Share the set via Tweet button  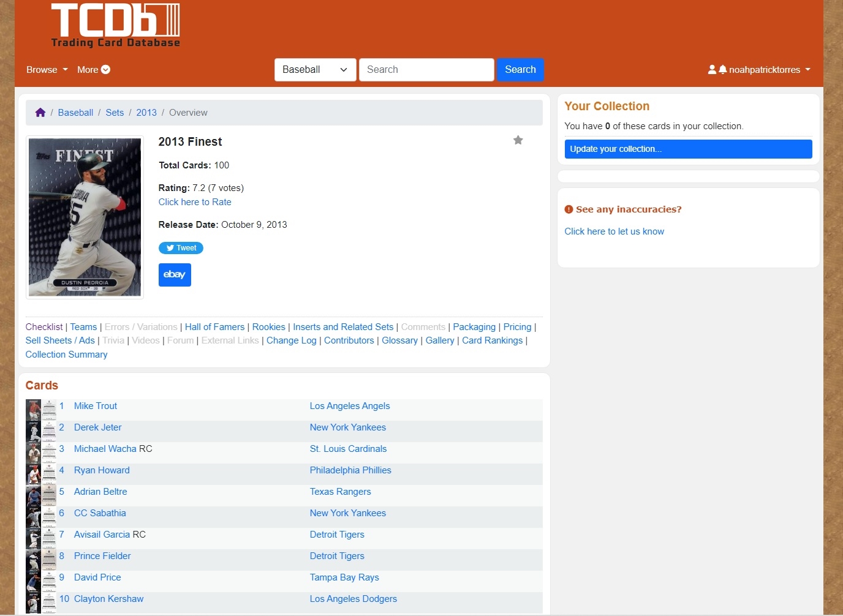point(181,248)
